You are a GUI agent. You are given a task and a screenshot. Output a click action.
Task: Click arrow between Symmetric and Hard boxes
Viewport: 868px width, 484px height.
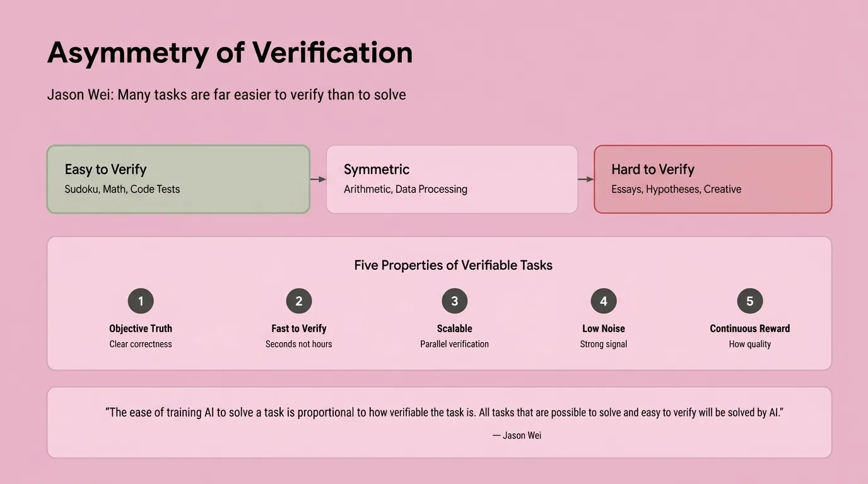coord(586,180)
